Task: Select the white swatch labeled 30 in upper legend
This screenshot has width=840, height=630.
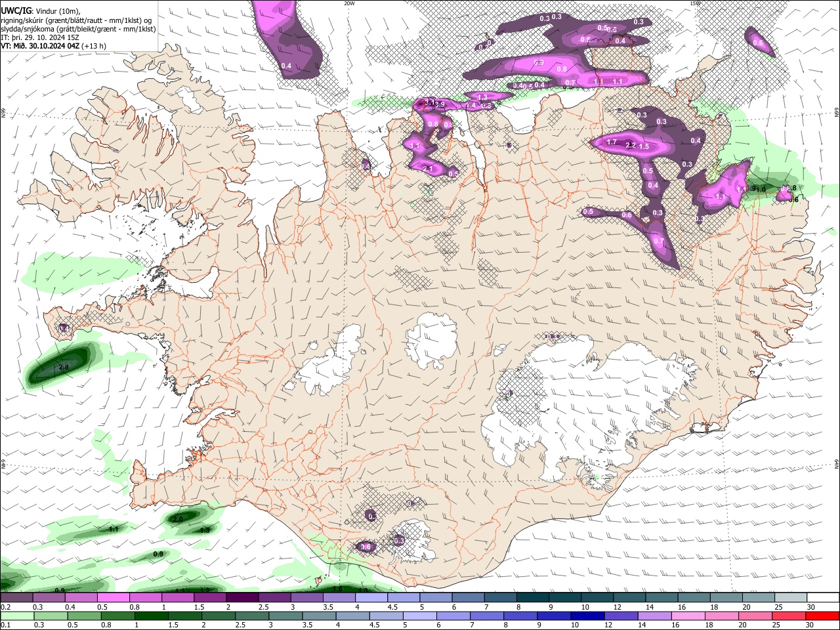Action: [x=824, y=598]
